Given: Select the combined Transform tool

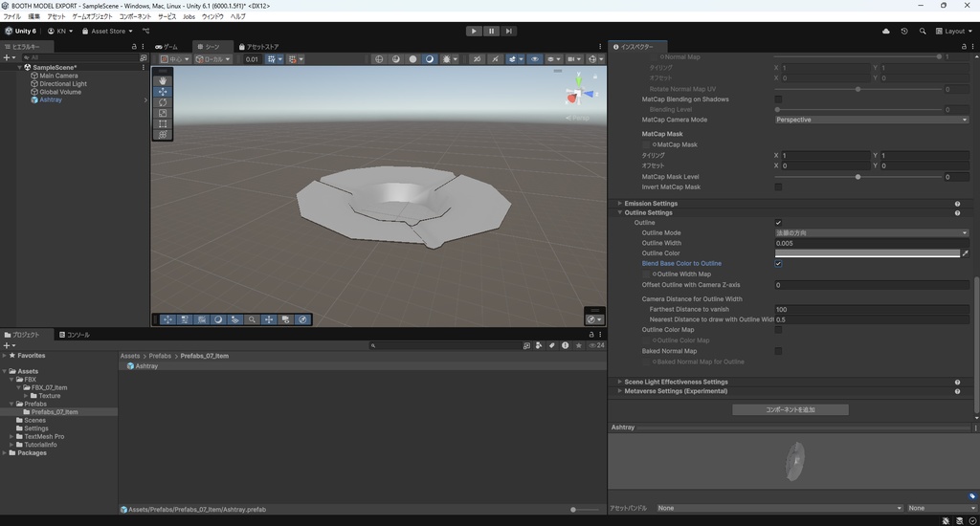Looking at the screenshot, I should click(163, 134).
